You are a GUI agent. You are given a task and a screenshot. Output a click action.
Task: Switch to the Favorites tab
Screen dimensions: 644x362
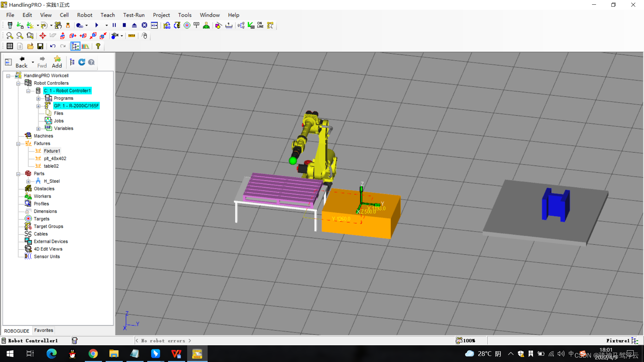tap(44, 330)
